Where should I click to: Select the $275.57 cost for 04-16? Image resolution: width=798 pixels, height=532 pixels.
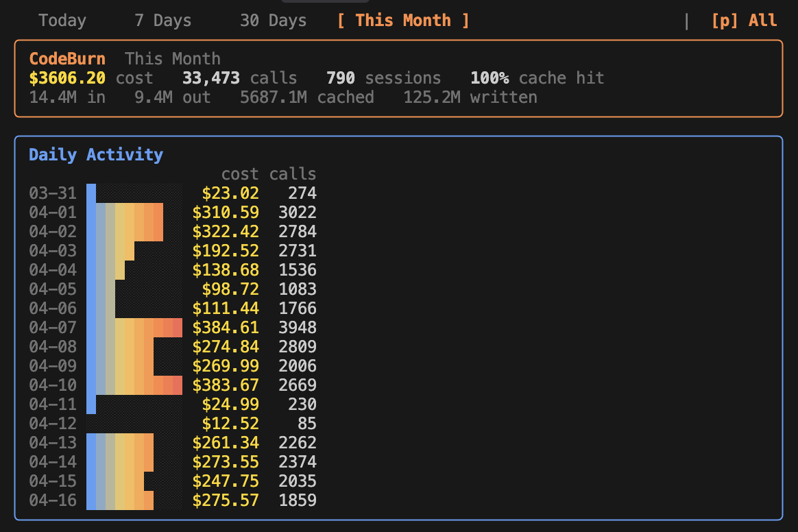click(x=226, y=500)
